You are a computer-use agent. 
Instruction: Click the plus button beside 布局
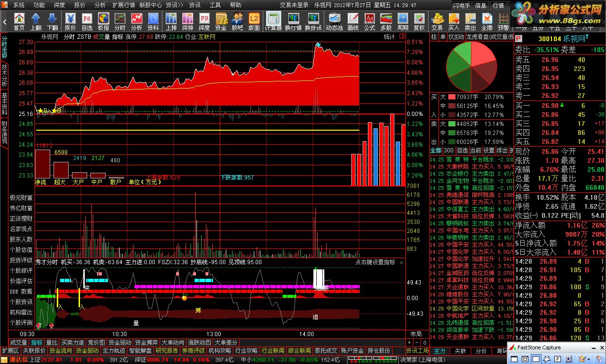click(x=409, y=342)
